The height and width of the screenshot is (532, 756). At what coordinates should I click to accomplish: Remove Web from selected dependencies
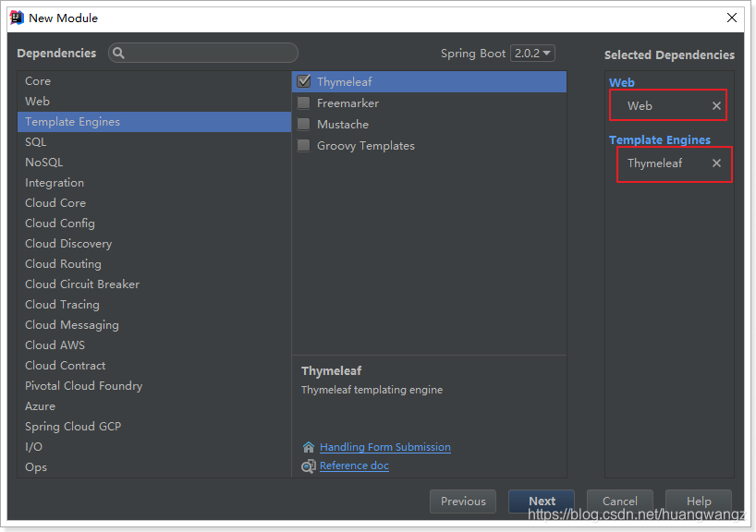(716, 105)
